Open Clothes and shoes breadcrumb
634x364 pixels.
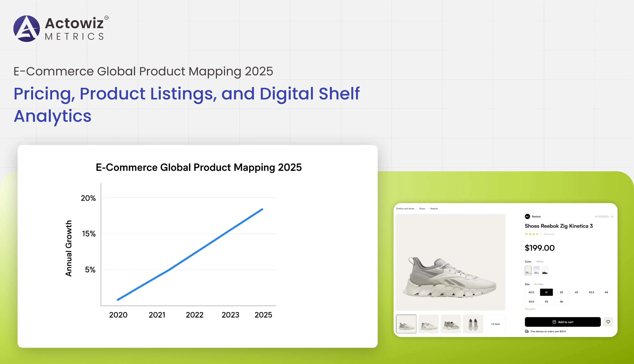pos(405,208)
